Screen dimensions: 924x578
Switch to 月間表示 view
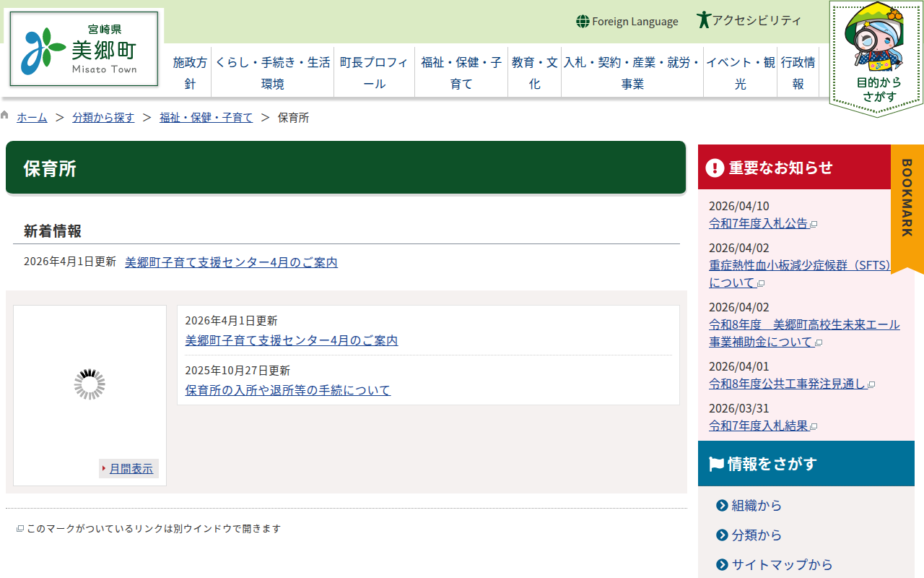coord(131,469)
